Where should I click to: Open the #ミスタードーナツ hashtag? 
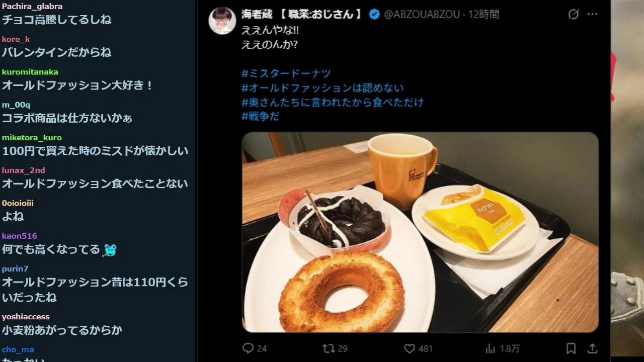point(286,73)
